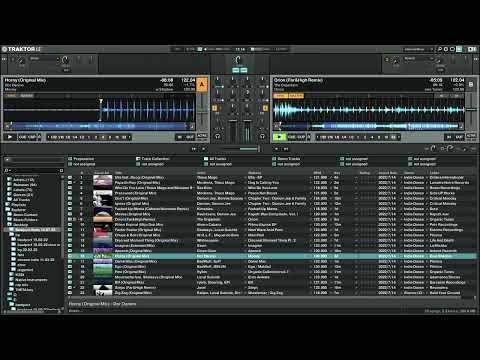This screenshot has height=360, width=480.
Task: Click the Traktor logo in the header
Action: pyautogui.click(x=21, y=49)
